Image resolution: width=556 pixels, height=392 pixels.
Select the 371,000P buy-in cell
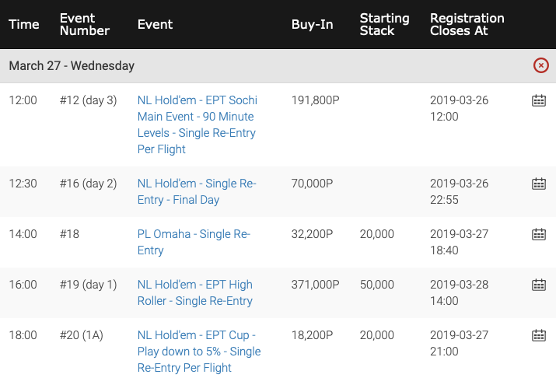[x=315, y=285]
